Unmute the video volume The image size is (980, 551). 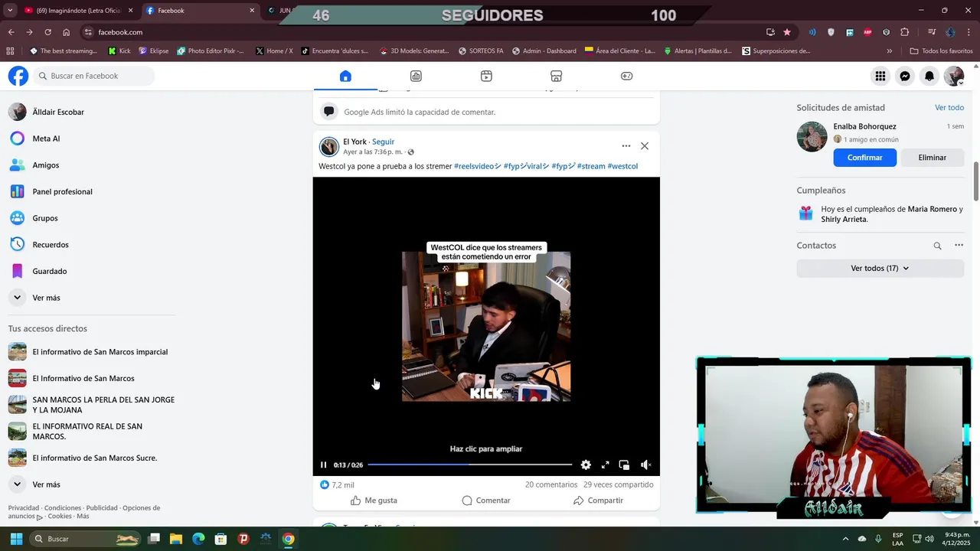point(645,465)
